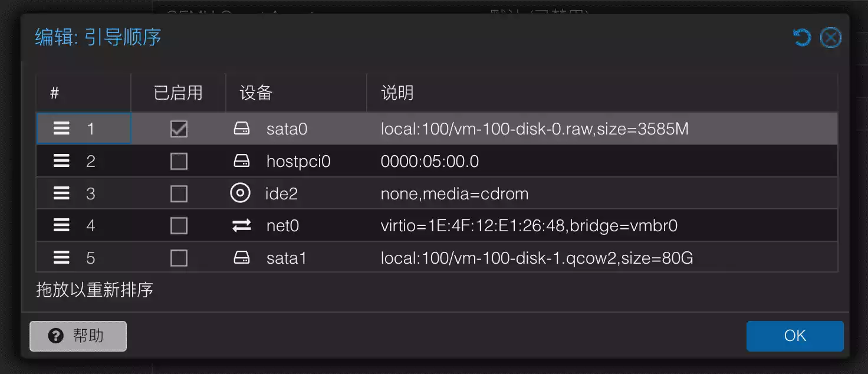Enable the sata1 boot checkbox
Viewport: 868px width, 374px height.
(x=179, y=258)
